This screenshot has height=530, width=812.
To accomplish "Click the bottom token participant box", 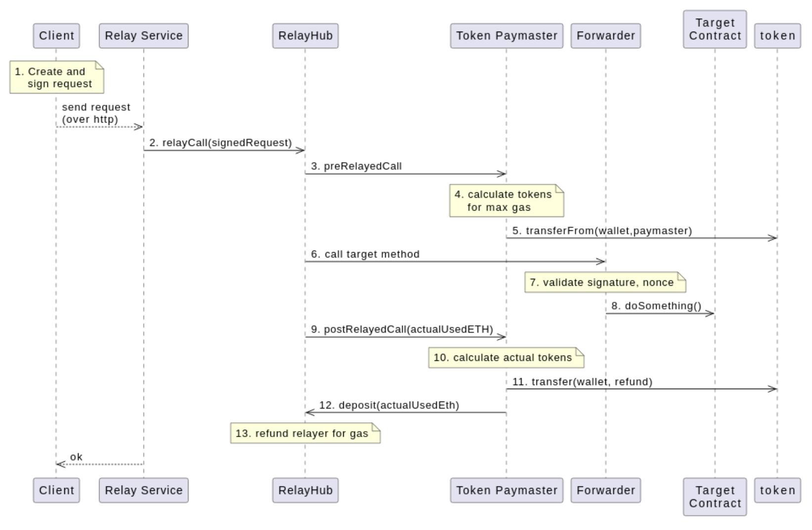I will [777, 490].
